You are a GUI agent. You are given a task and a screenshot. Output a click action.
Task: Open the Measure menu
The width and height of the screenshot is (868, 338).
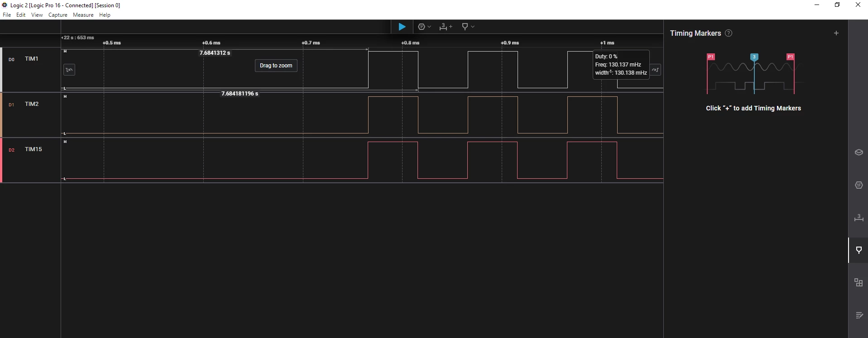[x=83, y=15]
